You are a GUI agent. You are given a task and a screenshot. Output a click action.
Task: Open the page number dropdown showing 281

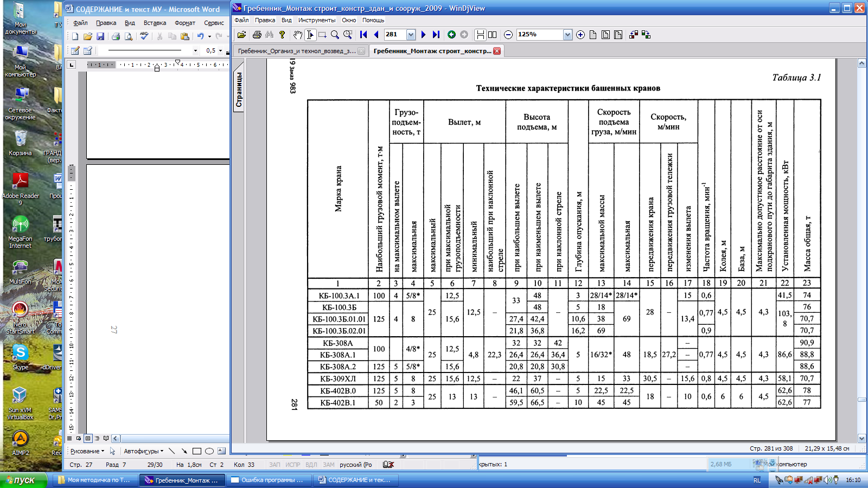pos(411,35)
